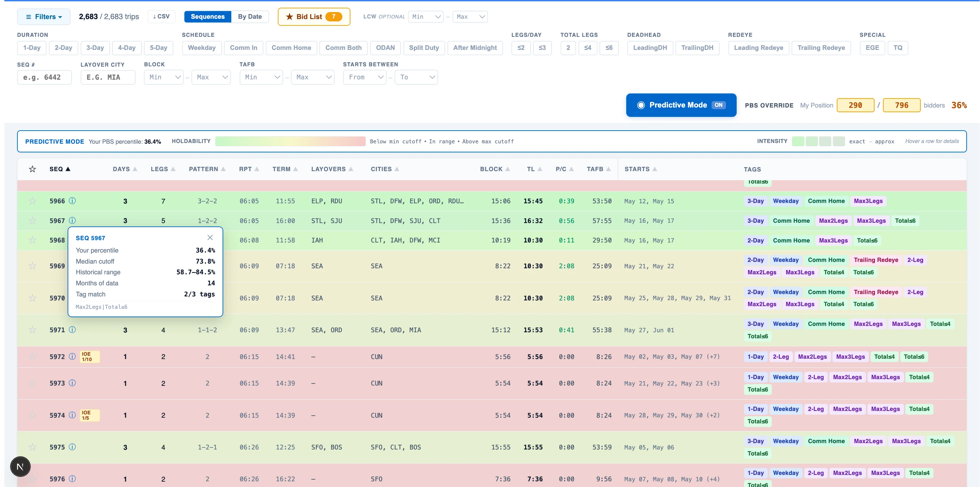
Task: Switch to By Date view tab
Action: [x=250, y=17]
